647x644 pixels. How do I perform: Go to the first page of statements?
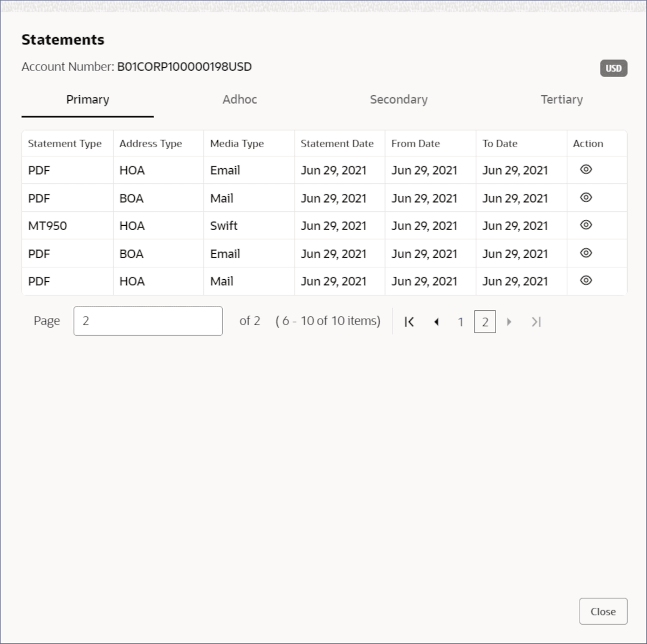point(409,322)
